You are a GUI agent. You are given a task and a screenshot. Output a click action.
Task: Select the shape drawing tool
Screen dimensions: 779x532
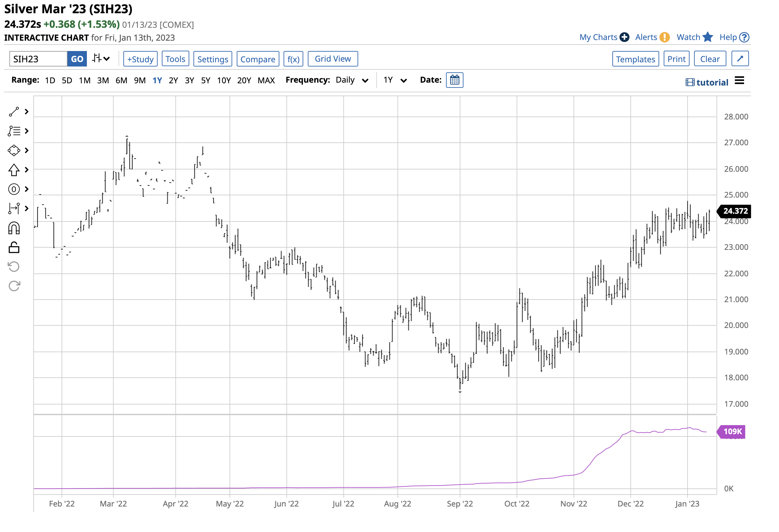(x=14, y=150)
